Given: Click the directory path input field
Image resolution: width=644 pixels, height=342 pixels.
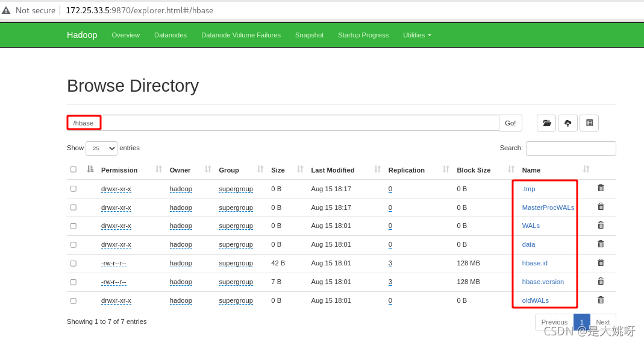Looking at the screenshot, I should pyautogui.click(x=283, y=123).
